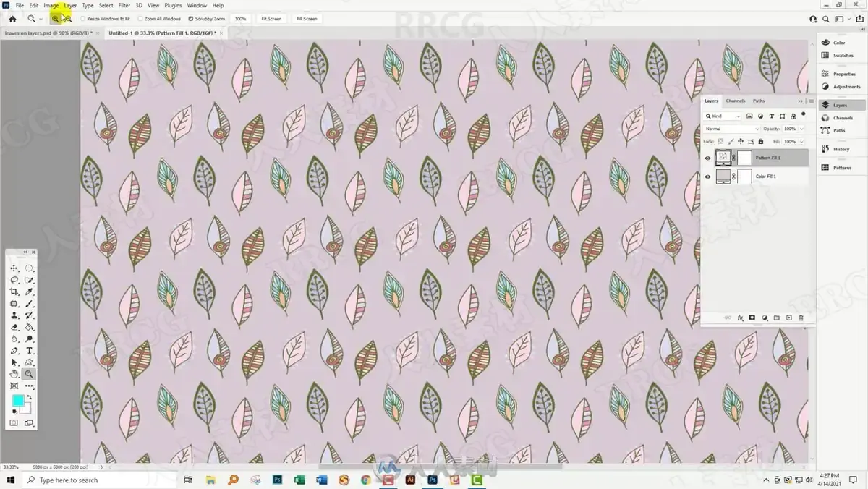Select the Clone Stamp tool
The width and height of the screenshot is (868, 489).
[14, 315]
